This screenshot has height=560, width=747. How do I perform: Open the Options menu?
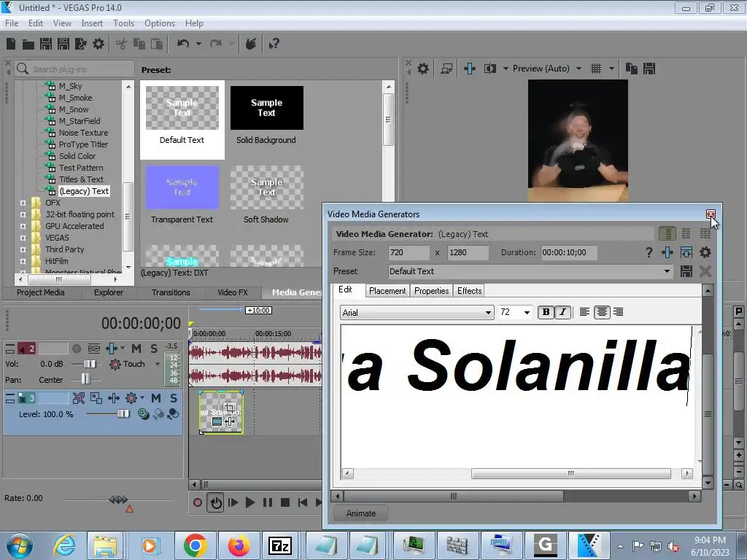(x=160, y=23)
